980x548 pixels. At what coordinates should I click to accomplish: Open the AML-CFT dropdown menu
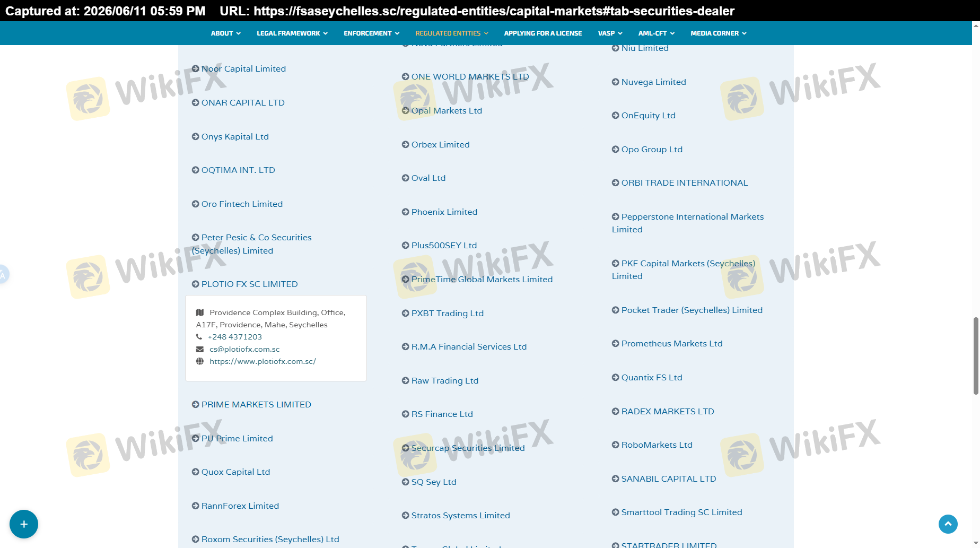[x=657, y=33]
